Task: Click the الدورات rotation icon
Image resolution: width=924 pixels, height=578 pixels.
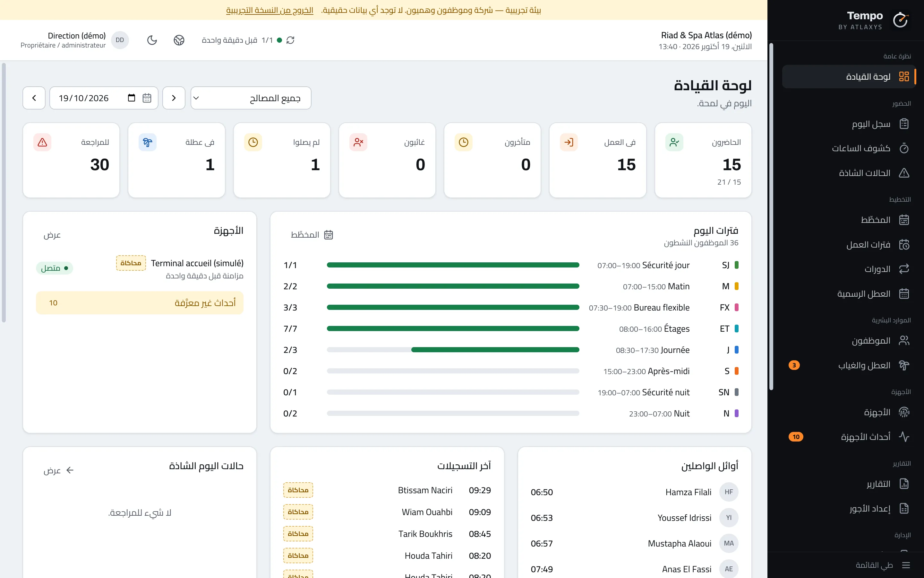Action: [x=904, y=269]
